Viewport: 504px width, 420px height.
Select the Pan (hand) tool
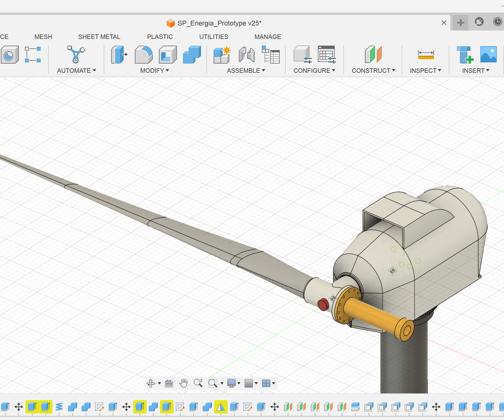[x=184, y=383]
